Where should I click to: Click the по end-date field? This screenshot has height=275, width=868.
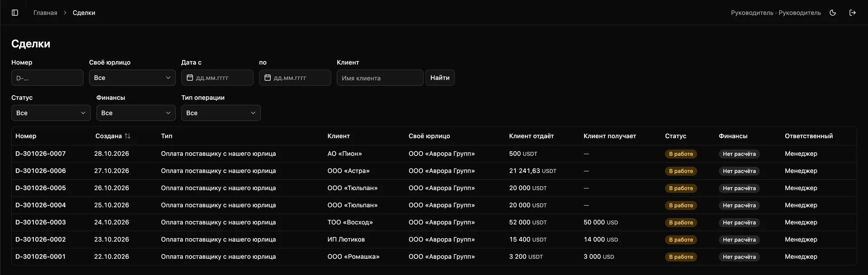(x=295, y=78)
